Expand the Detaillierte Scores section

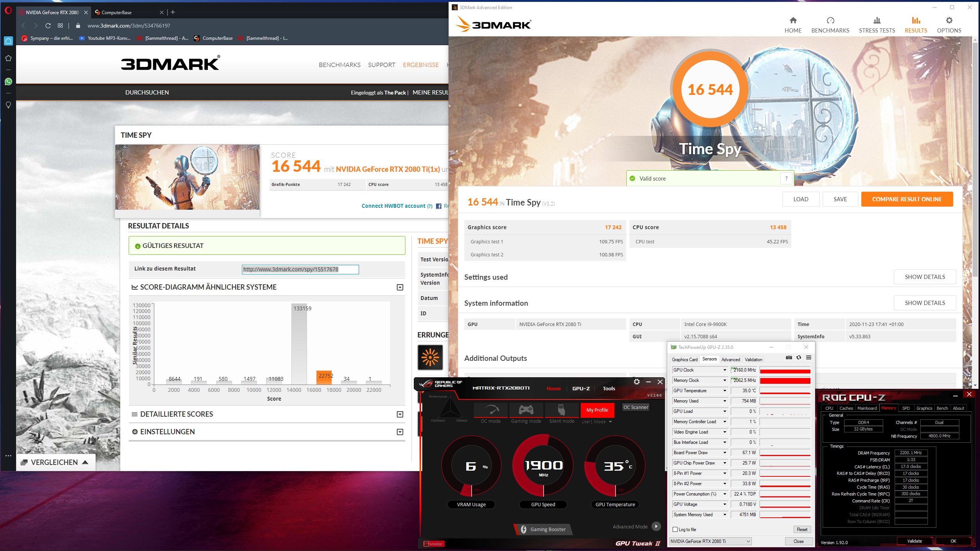(400, 414)
